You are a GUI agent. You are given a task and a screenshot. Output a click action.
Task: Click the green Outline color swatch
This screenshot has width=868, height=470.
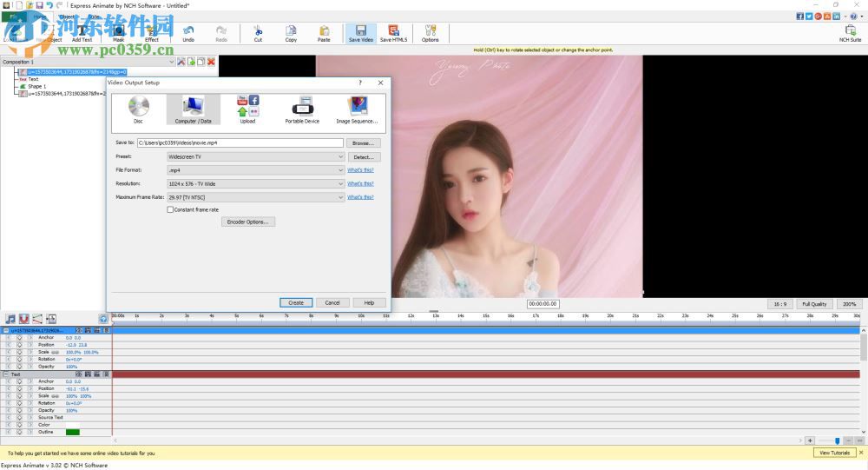click(73, 432)
